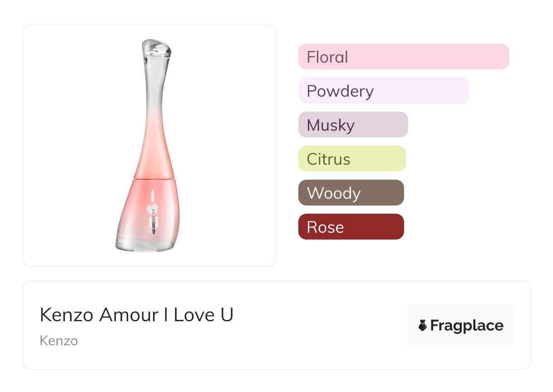Click the word Love in the title
553x392 pixels.
(x=191, y=315)
